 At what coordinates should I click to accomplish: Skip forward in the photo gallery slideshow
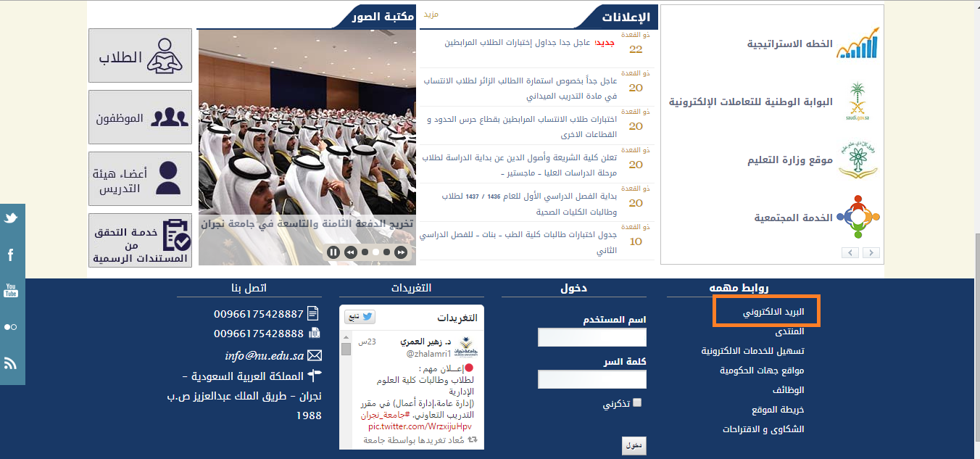(400, 252)
